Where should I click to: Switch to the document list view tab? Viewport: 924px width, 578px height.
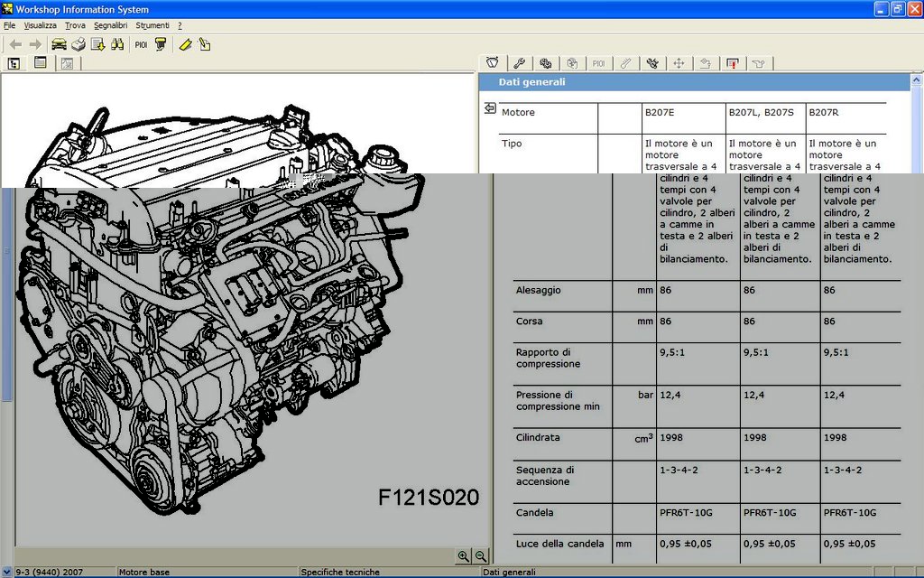click(x=40, y=62)
